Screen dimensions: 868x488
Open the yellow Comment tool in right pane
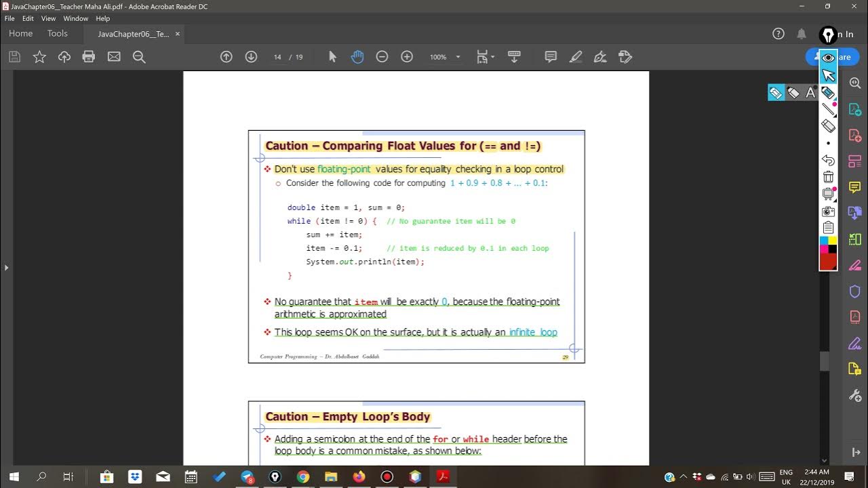(854, 187)
